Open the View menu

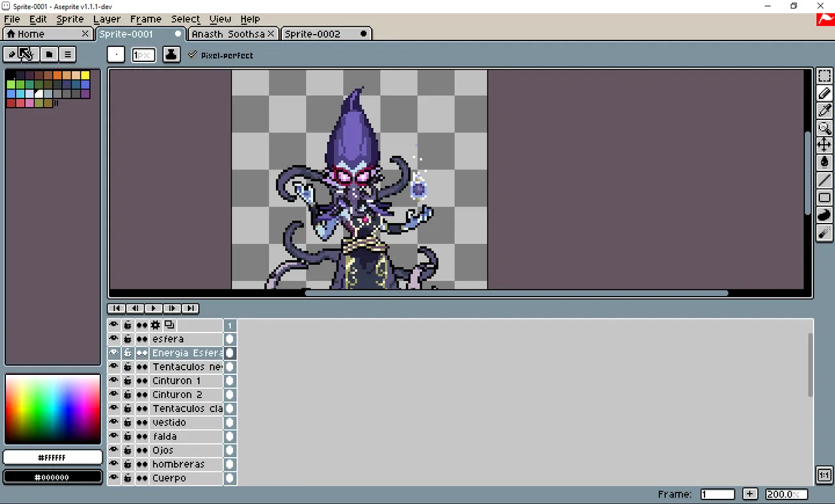(220, 19)
